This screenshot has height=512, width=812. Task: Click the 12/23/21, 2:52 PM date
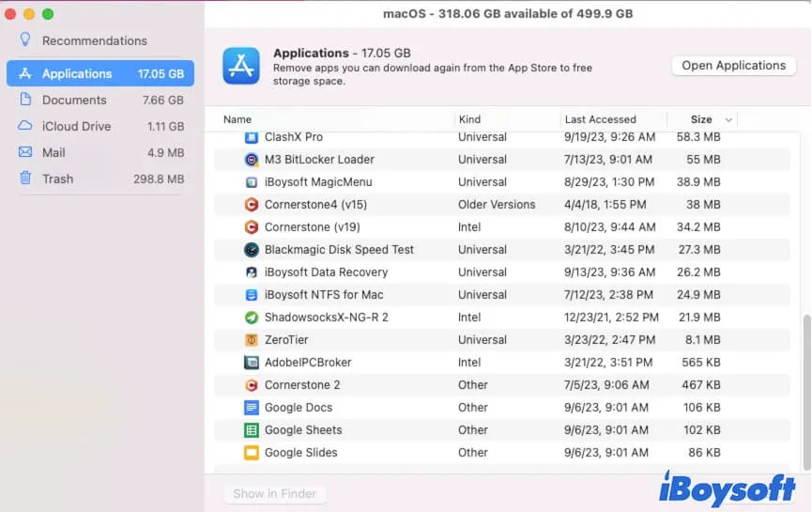click(x=611, y=318)
